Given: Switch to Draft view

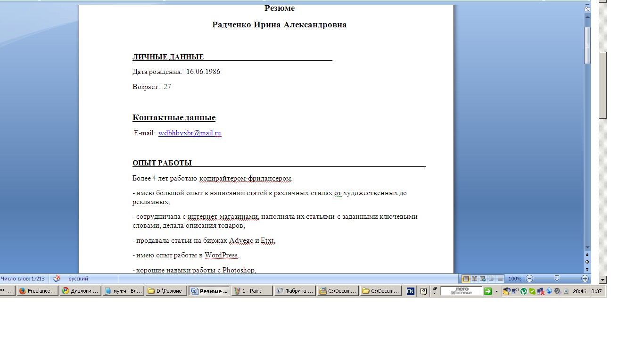Looking at the screenshot, I should tap(500, 279).
